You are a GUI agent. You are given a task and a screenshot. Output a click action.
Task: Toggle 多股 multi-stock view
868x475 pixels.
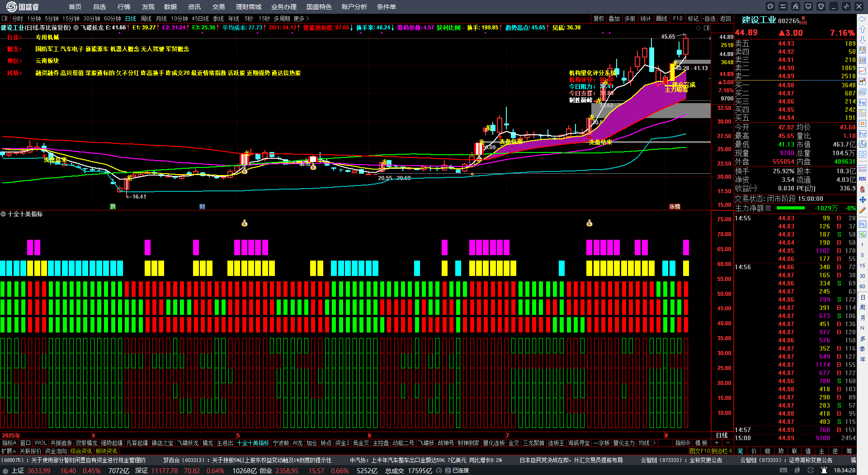[x=630, y=19]
